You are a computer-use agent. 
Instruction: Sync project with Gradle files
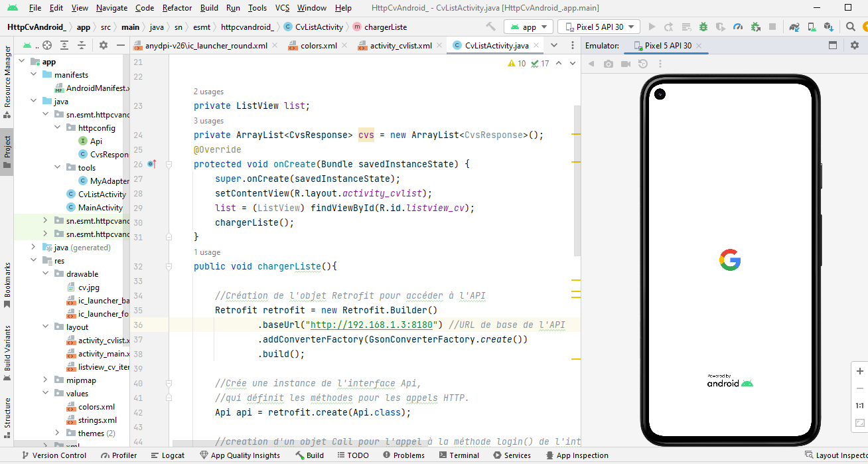point(794,27)
